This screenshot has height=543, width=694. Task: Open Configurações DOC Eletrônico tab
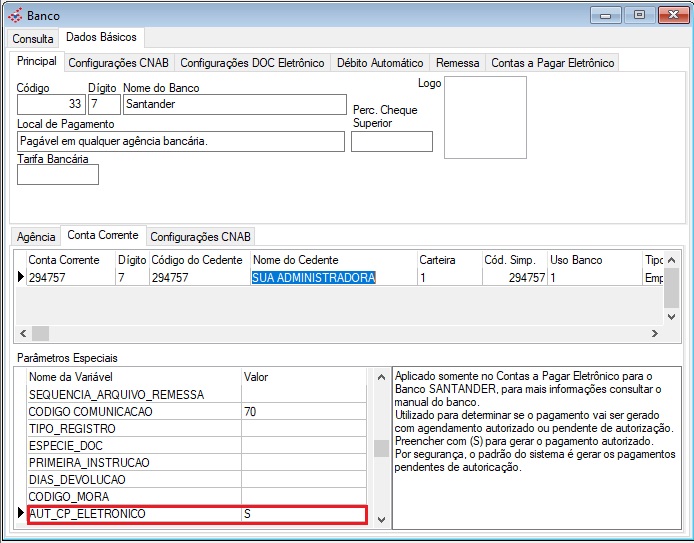(252, 62)
